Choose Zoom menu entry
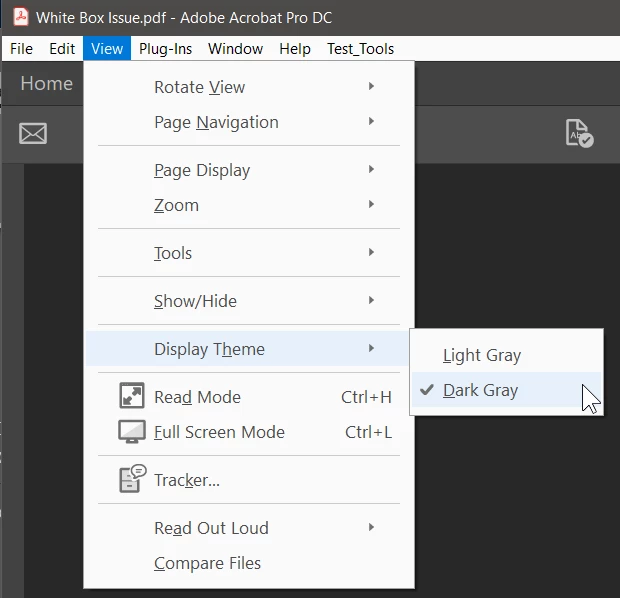This screenshot has height=598, width=620. (249, 205)
